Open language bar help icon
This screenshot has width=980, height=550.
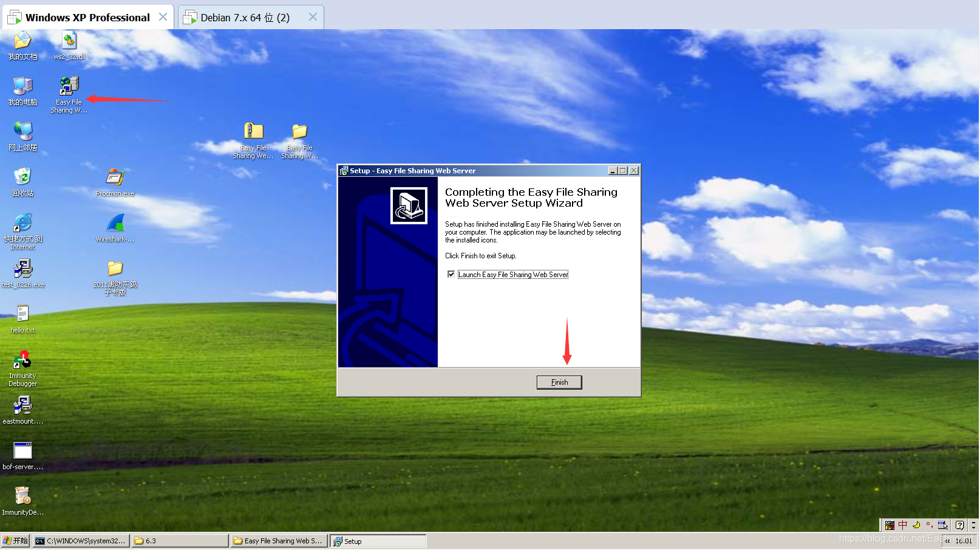[959, 525]
